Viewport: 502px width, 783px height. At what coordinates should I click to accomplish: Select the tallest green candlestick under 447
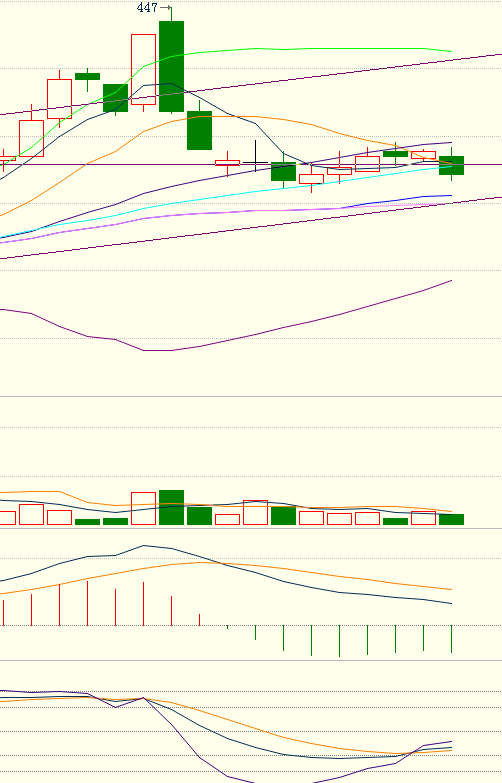[171, 66]
